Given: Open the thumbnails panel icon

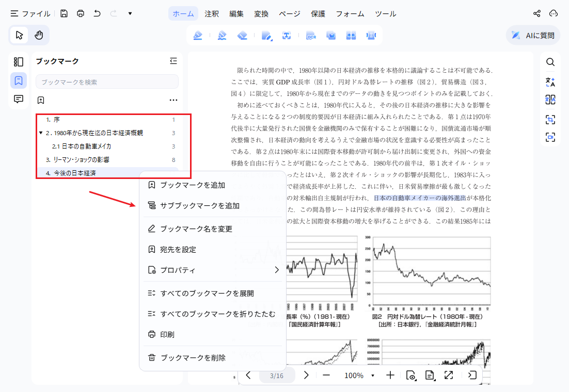Looking at the screenshot, I should click(x=19, y=62).
